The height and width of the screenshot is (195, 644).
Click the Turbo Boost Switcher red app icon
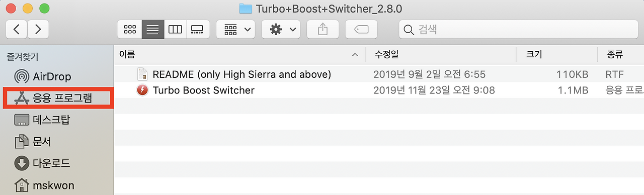pos(143,90)
